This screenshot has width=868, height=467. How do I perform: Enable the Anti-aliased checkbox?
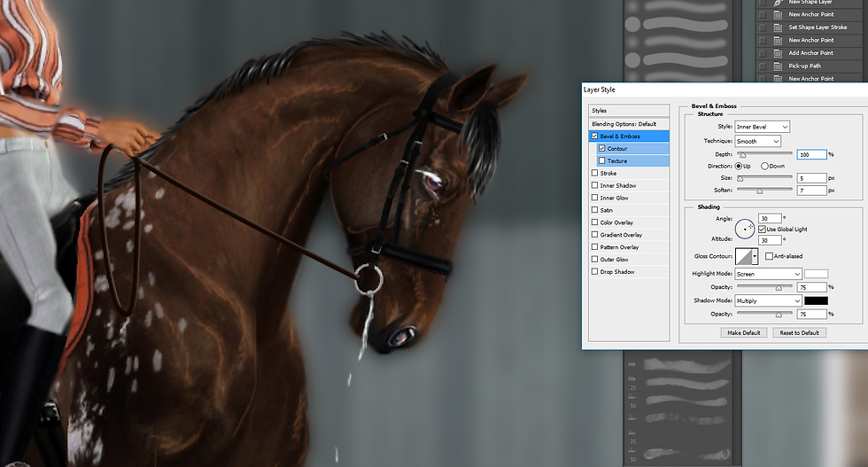(769, 256)
